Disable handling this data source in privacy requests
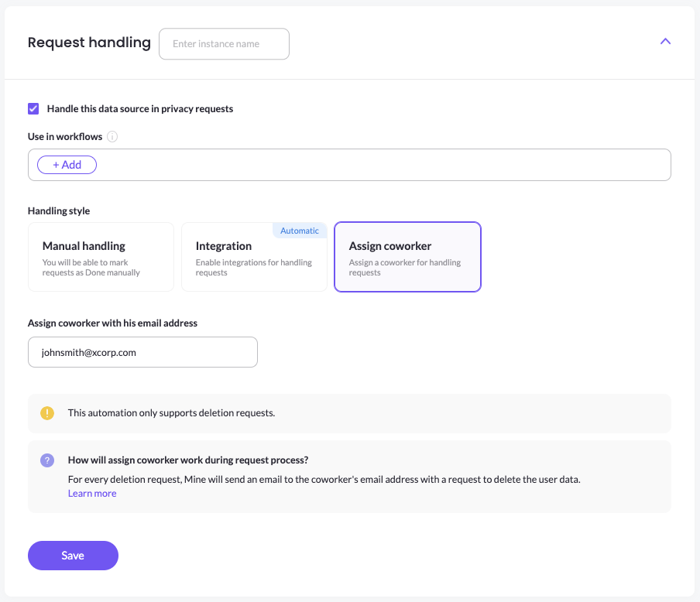This screenshot has height=602, width=700. click(x=33, y=108)
